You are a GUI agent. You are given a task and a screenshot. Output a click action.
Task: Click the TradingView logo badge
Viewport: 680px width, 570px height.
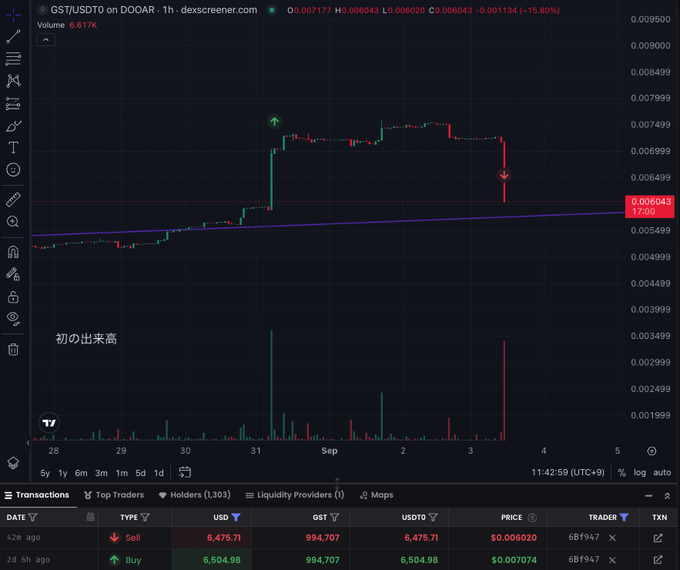coord(49,423)
